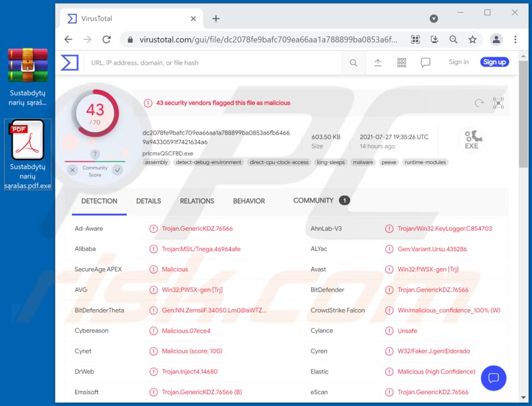Click the direct-cpu-clock-access tag

[279, 162]
